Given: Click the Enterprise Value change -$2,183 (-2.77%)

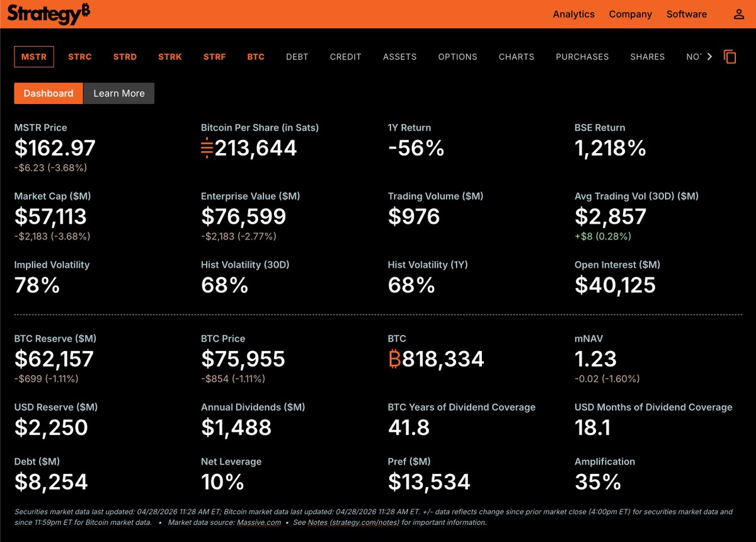Looking at the screenshot, I should click(239, 236).
